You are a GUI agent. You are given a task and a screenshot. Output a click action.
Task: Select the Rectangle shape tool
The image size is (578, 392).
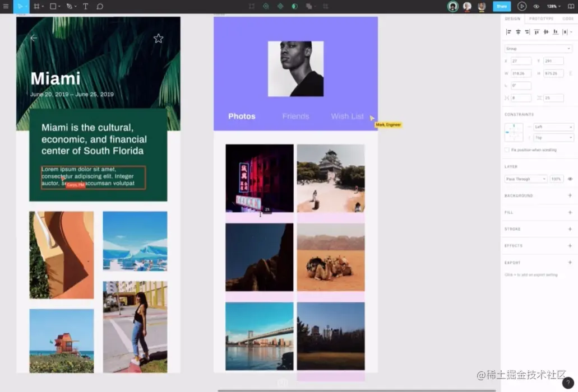(x=53, y=6)
